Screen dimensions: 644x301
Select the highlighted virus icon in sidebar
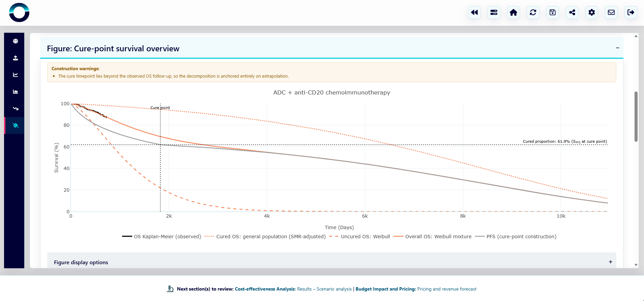16,126
